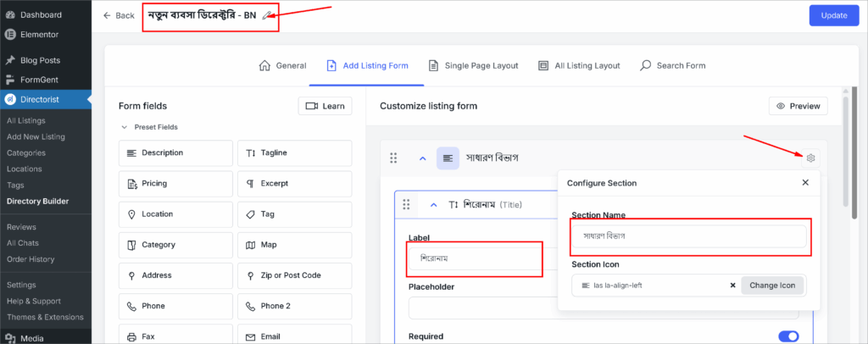
Task: Collapse the general section chevron
Action: point(421,158)
